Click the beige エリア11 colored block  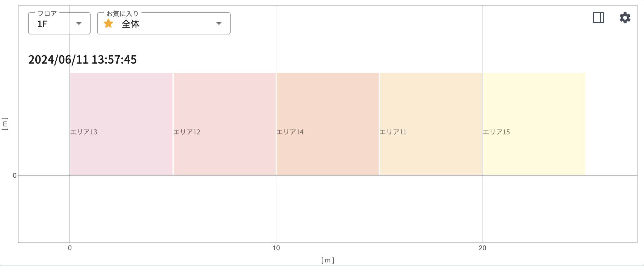tap(431, 106)
